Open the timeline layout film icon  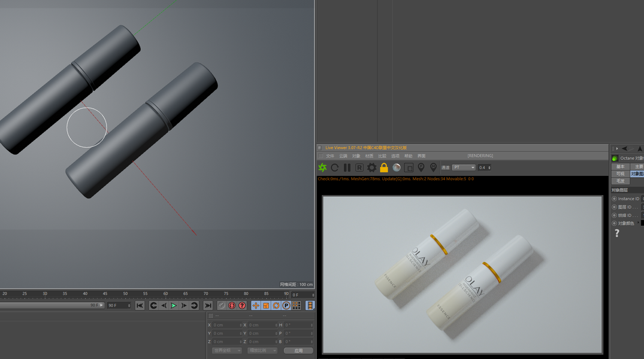click(310, 305)
